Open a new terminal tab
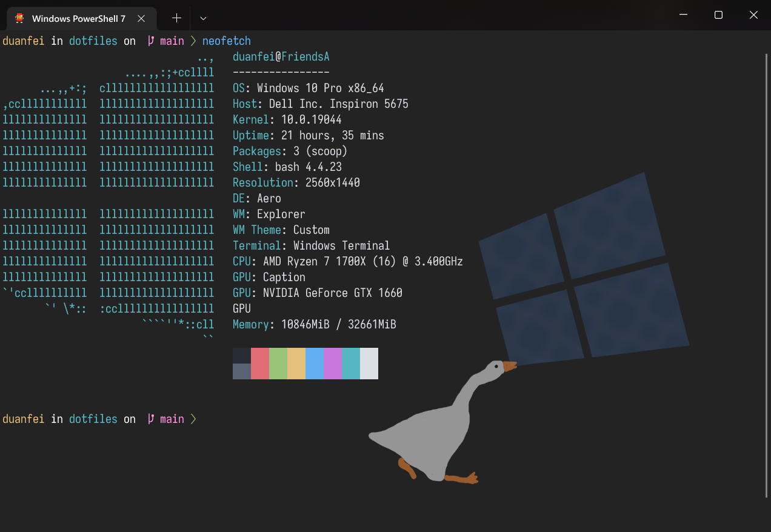 click(176, 18)
